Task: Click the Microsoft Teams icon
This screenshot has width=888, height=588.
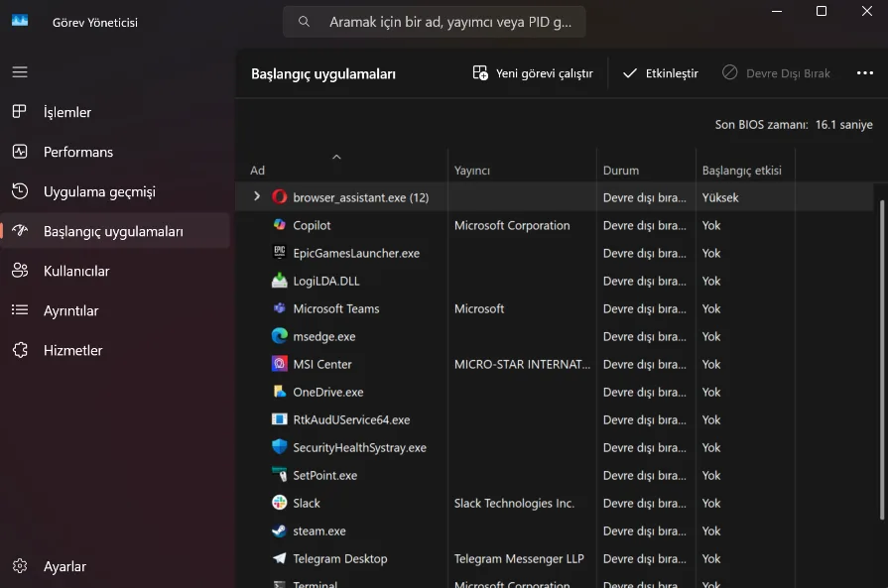Action: [279, 307]
